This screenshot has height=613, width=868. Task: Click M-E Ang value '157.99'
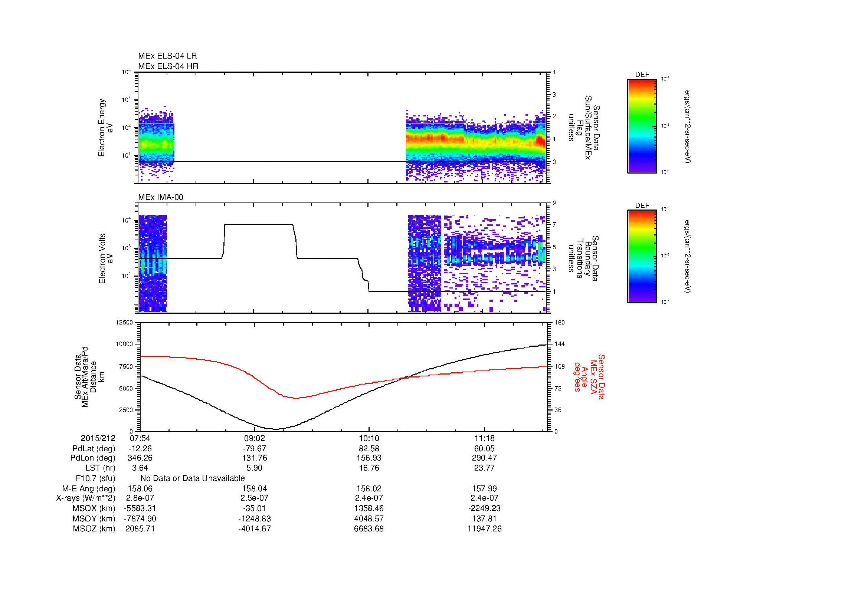click(x=484, y=488)
